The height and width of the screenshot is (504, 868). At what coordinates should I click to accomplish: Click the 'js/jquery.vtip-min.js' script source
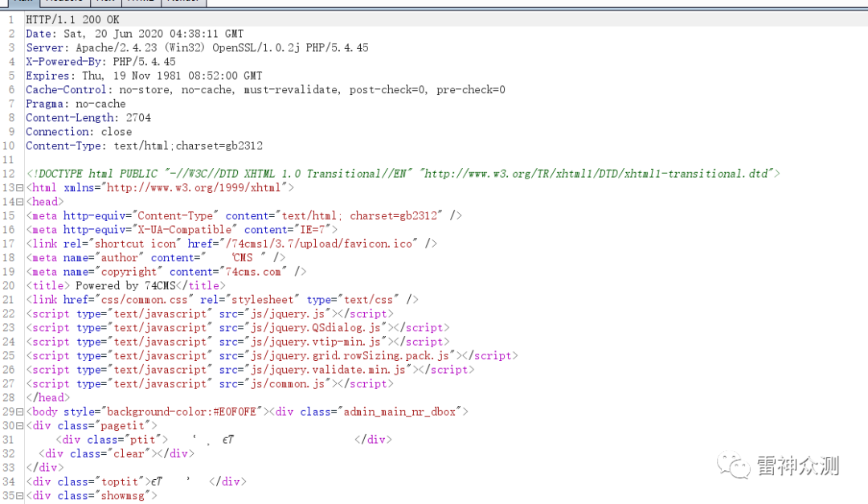click(x=316, y=342)
